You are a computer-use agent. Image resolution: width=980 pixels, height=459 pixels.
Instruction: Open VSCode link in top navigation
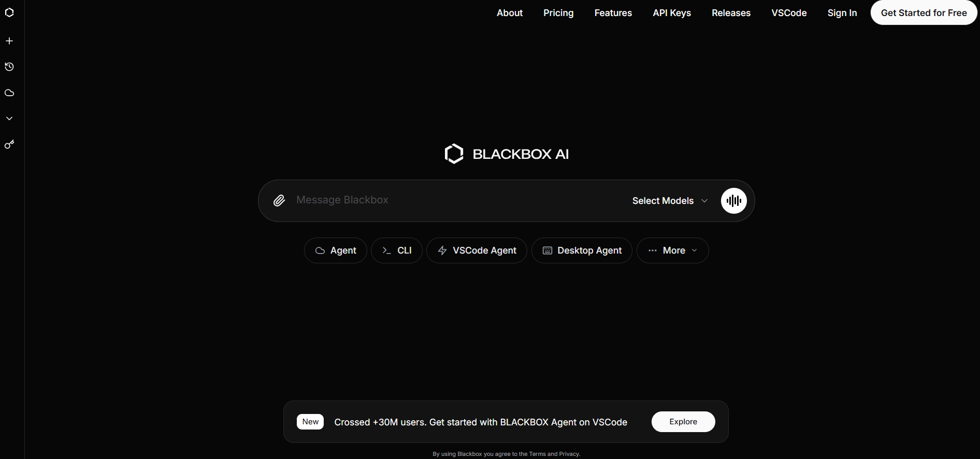(789, 13)
